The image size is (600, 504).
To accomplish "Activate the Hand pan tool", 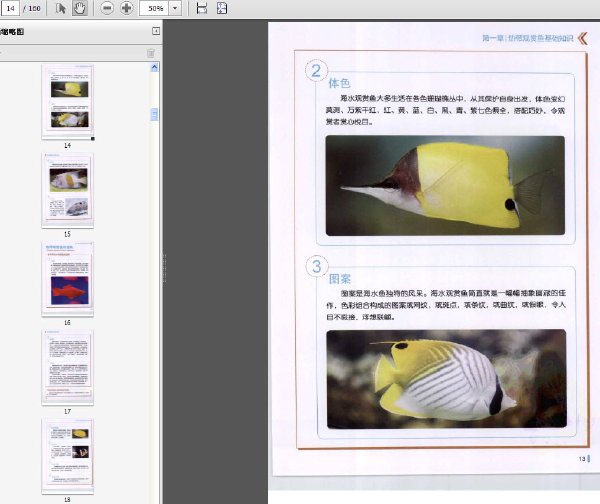I will tap(79, 8).
